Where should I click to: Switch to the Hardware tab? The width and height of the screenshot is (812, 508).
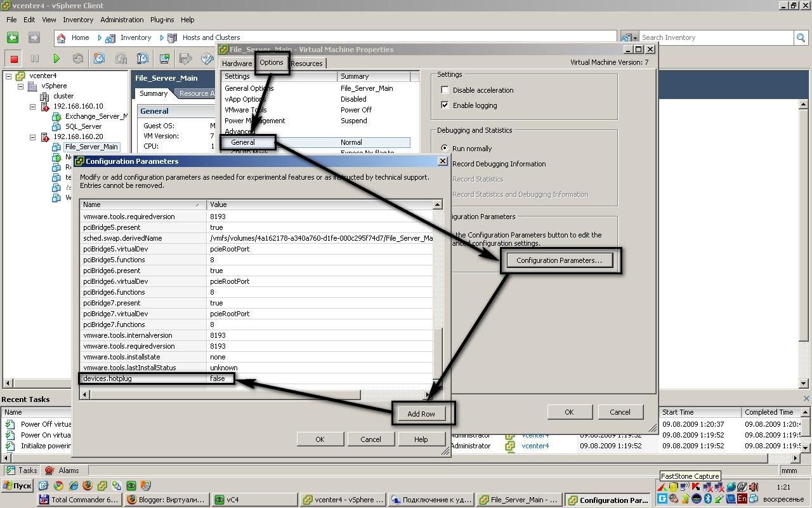pyautogui.click(x=237, y=63)
